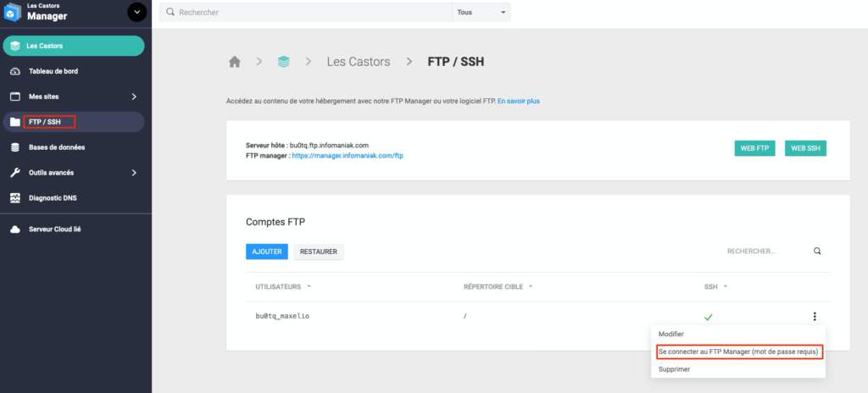Open Diagnostic DNS page
The width and height of the screenshot is (868, 393).
point(74,197)
